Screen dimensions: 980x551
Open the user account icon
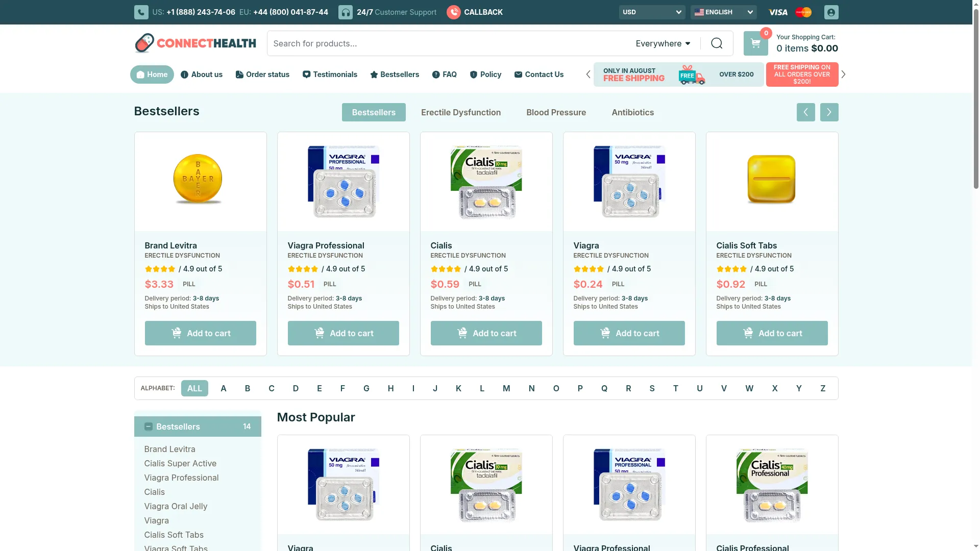coord(831,12)
